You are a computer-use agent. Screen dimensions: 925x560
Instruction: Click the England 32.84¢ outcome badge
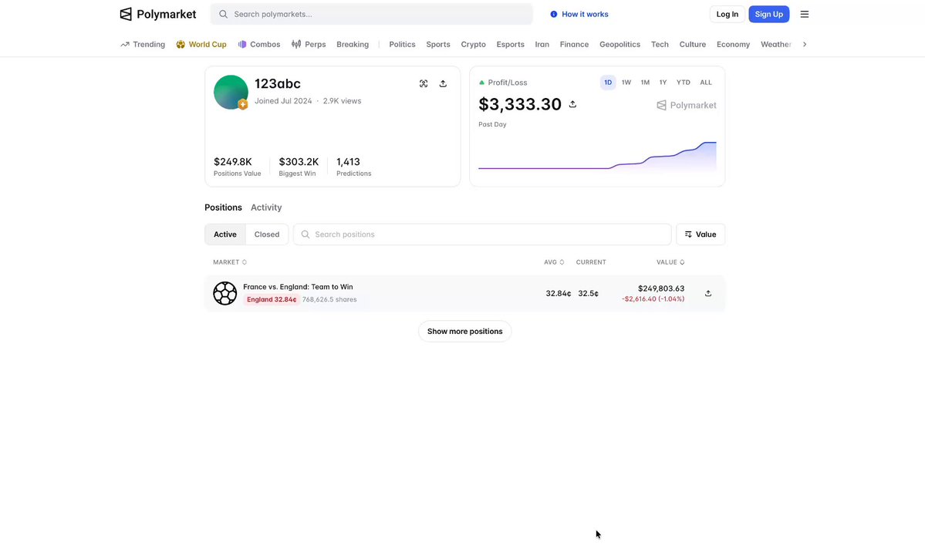point(272,300)
